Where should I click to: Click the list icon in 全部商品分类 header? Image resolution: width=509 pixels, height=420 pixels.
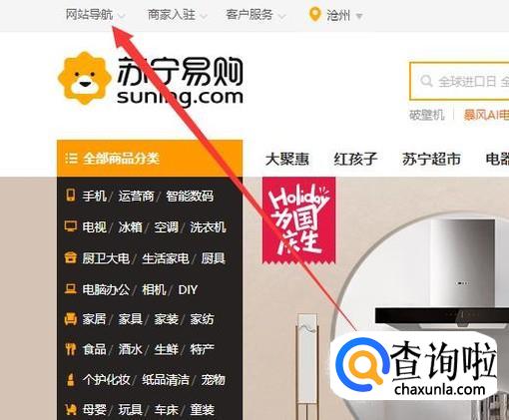(x=71, y=159)
